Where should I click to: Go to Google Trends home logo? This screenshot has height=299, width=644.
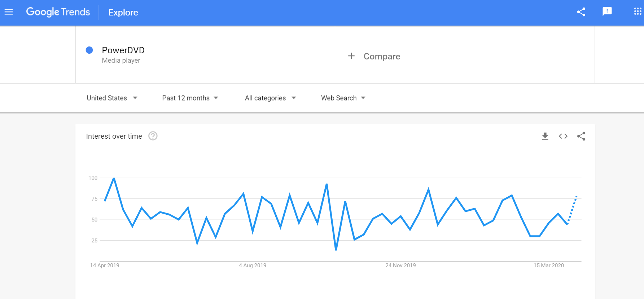[58, 12]
